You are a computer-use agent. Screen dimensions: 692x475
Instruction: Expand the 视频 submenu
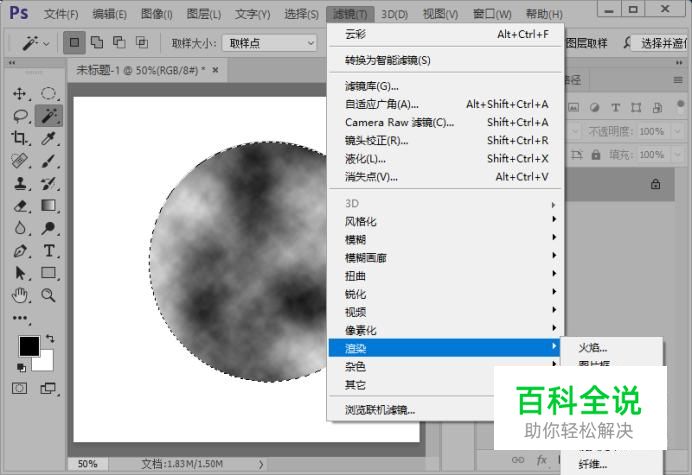coord(446,312)
